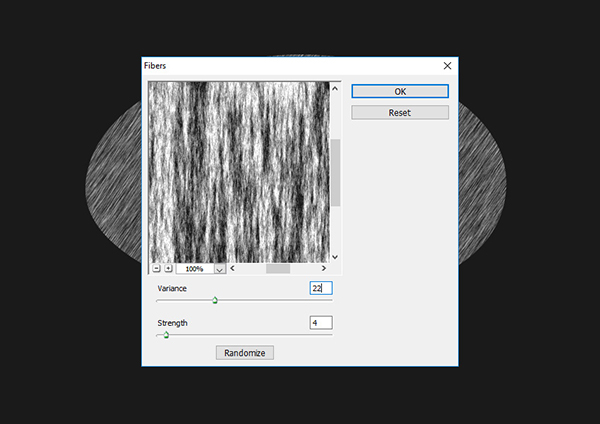Click the preview vertical scroll up arrow

tap(335, 88)
